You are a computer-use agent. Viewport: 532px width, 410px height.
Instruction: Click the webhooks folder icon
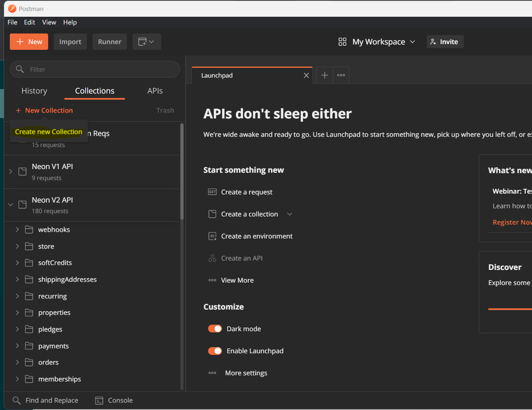(29, 230)
